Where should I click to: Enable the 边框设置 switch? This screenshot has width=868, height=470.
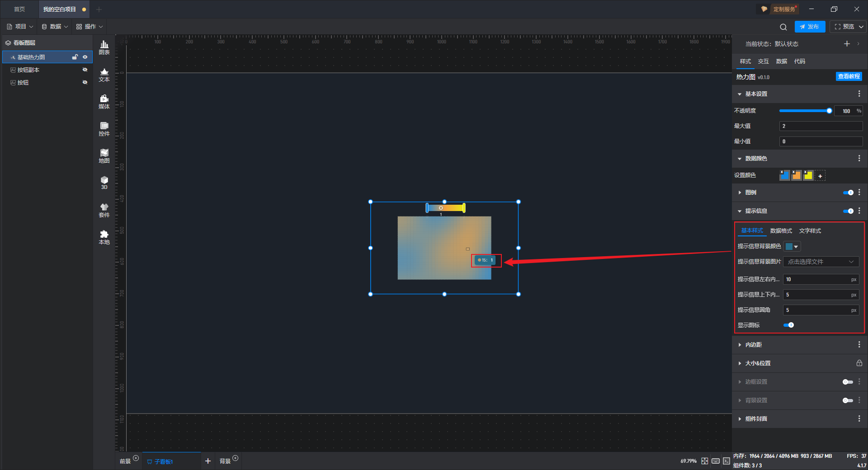tap(848, 382)
